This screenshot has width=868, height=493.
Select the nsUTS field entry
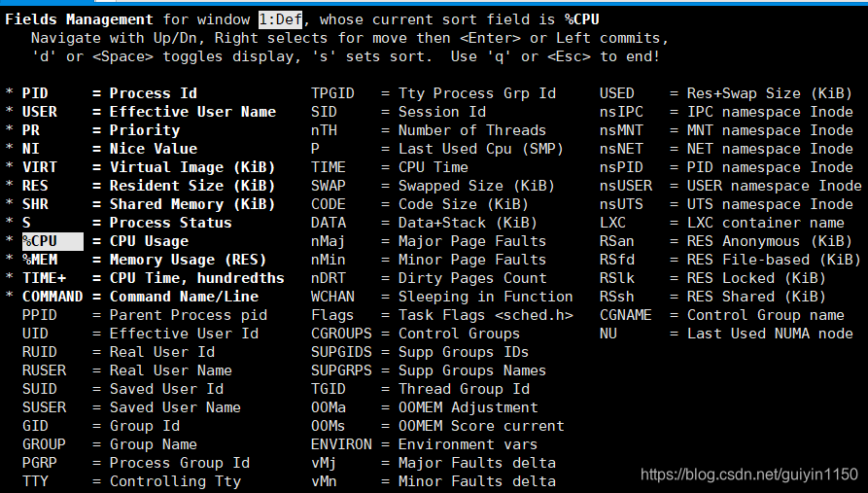coord(622,204)
